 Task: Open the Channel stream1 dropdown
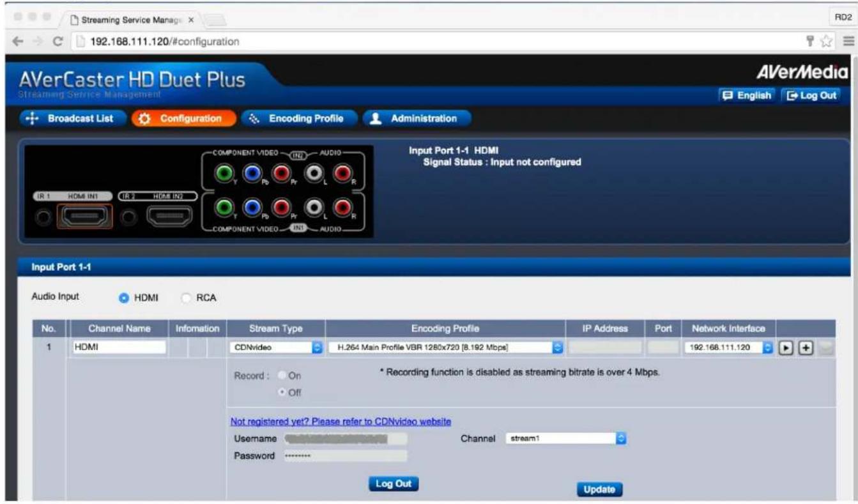click(565, 439)
